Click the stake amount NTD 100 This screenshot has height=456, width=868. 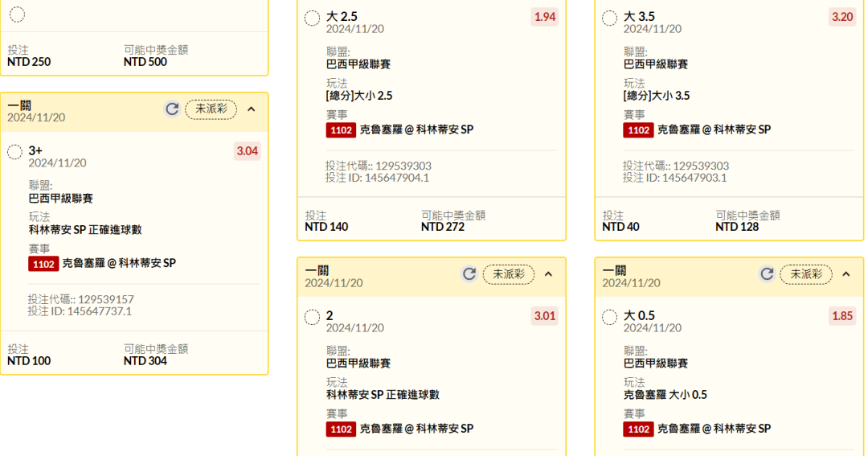pyautogui.click(x=29, y=361)
